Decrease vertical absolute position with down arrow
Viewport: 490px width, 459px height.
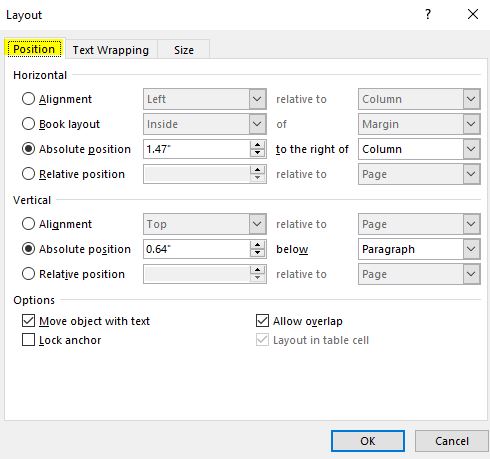point(257,253)
